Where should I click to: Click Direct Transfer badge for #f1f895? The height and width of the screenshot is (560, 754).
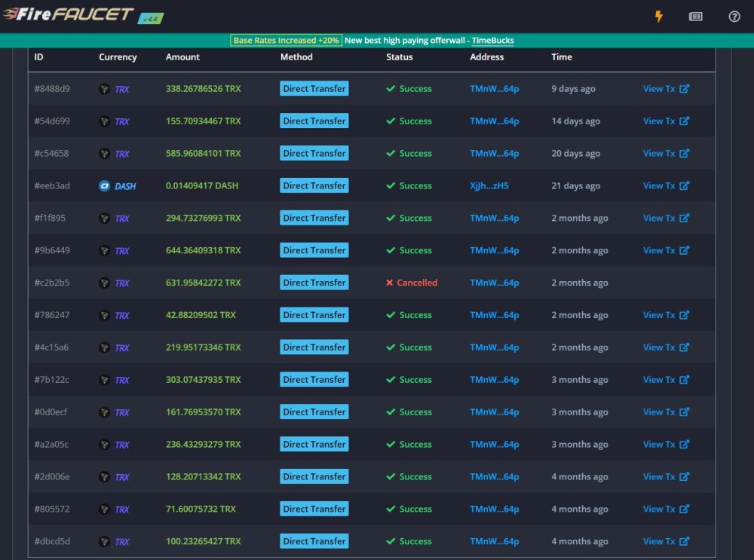314,218
